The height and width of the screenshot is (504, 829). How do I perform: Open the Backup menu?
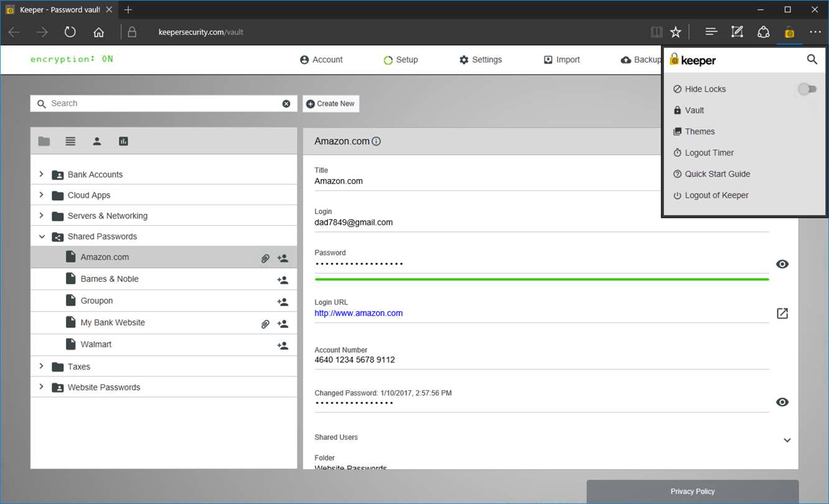tap(641, 60)
